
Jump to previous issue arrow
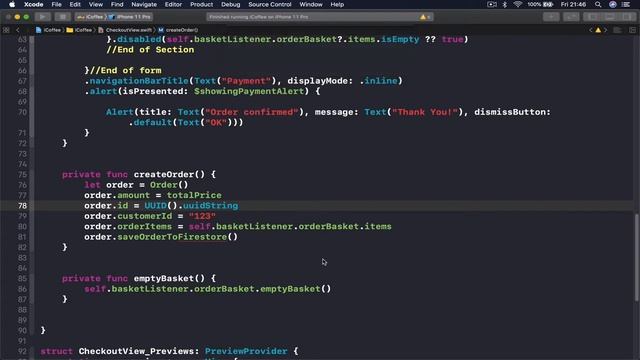(x=591, y=30)
